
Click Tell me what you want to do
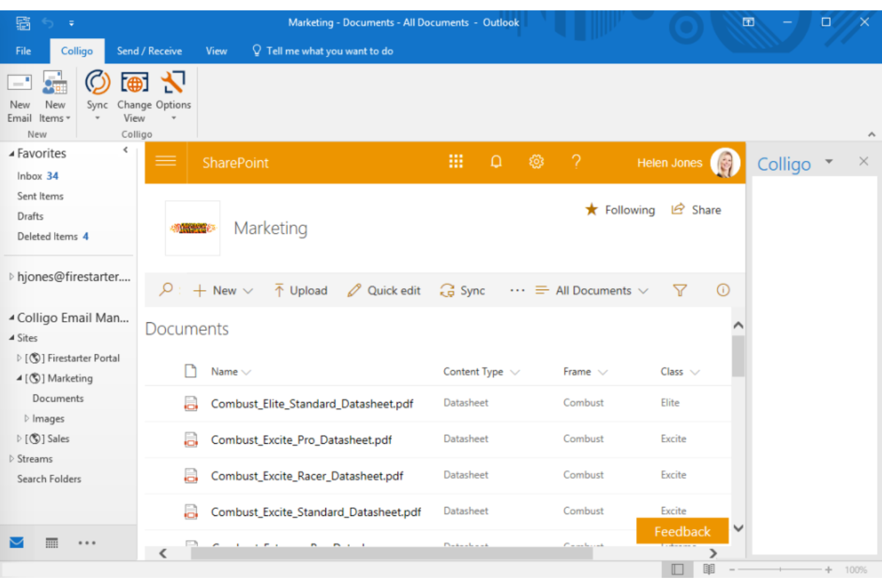[x=322, y=51]
